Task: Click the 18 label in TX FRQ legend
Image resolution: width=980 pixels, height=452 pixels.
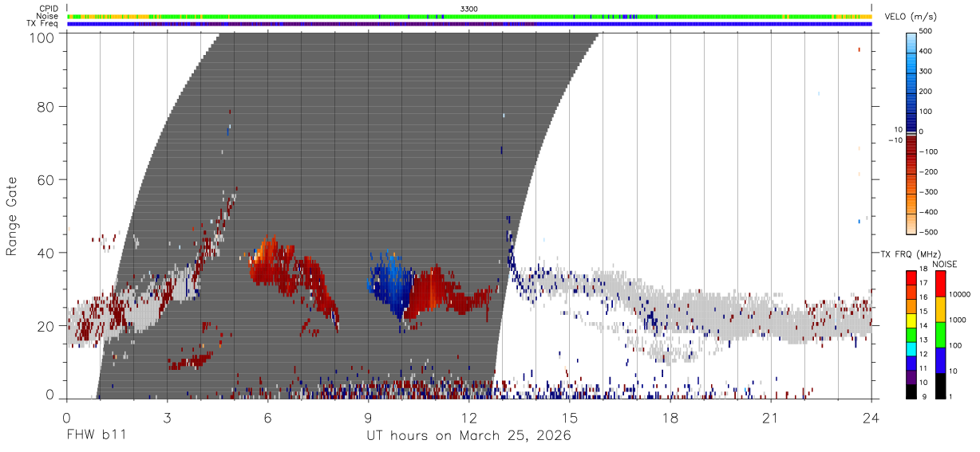Action: pos(924,270)
